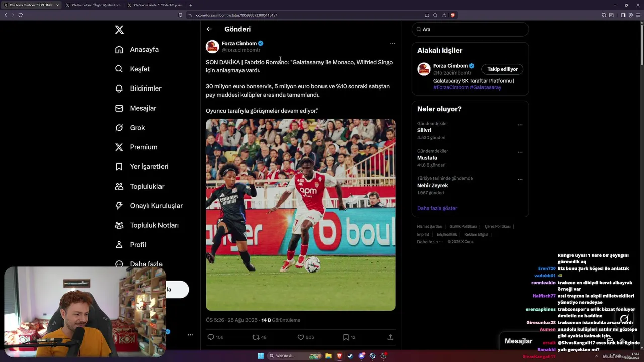The height and width of the screenshot is (362, 644).
Task: Open the Mesajlar drawer at bottom right
Action: [x=519, y=341]
